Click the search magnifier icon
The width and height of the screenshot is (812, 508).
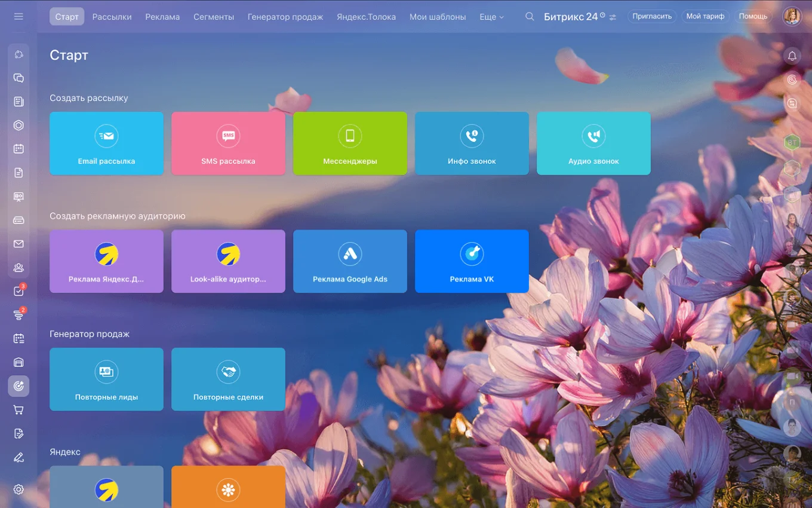point(530,17)
